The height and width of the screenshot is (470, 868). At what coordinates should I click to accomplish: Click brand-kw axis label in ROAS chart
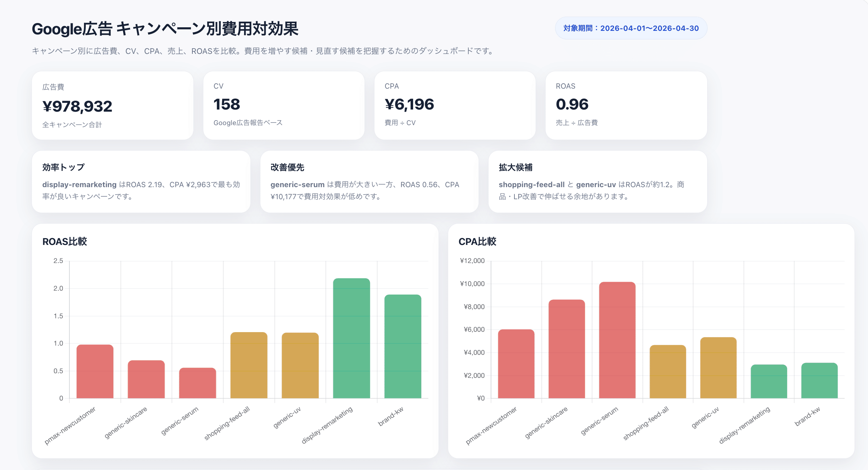(x=390, y=416)
